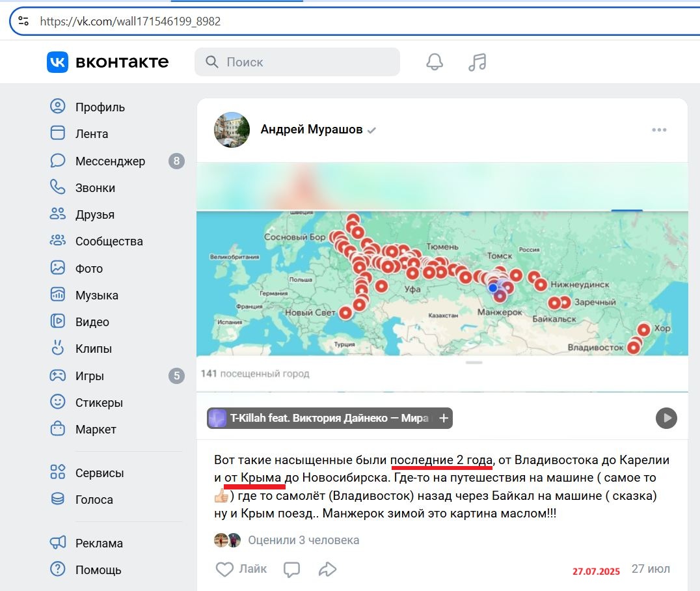
Task: Click the Лайк button on the post
Action: click(x=241, y=569)
